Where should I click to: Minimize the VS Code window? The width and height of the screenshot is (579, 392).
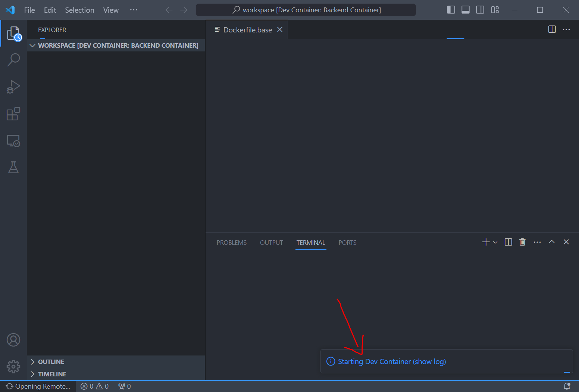tap(514, 10)
